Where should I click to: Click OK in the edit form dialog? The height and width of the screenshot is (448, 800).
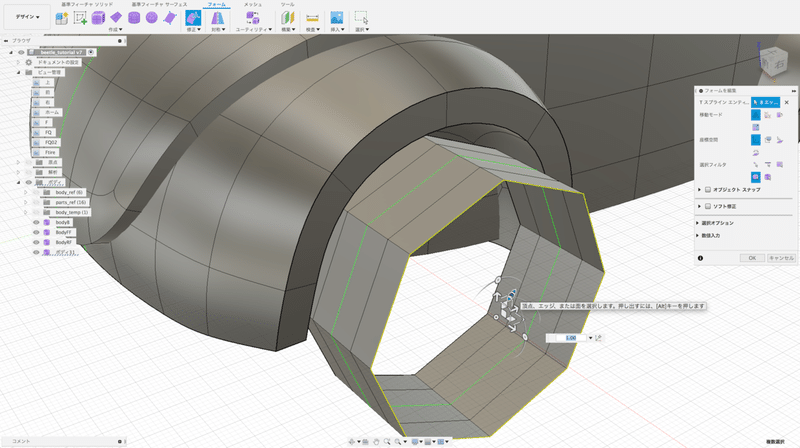752,258
